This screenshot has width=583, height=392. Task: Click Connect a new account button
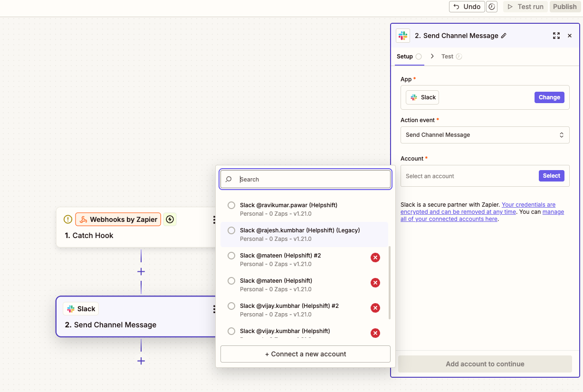point(306,354)
